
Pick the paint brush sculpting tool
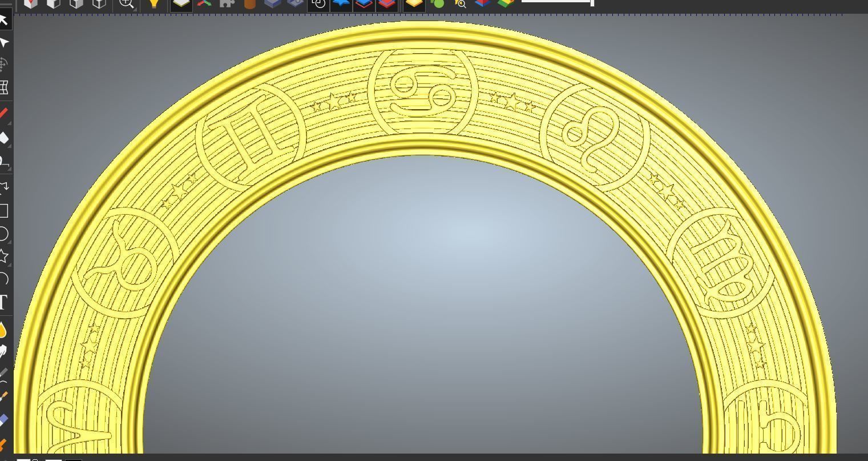[x=3, y=395]
